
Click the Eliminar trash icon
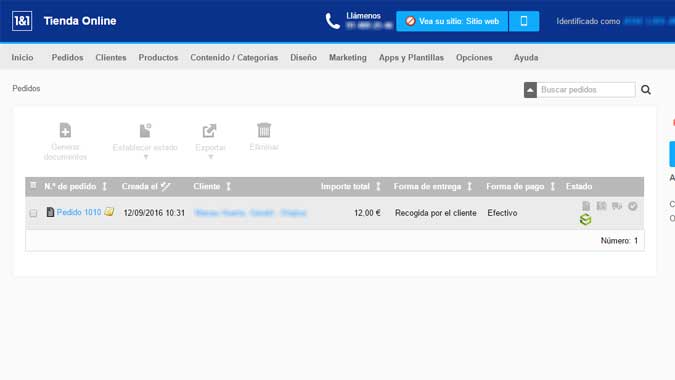(x=264, y=130)
